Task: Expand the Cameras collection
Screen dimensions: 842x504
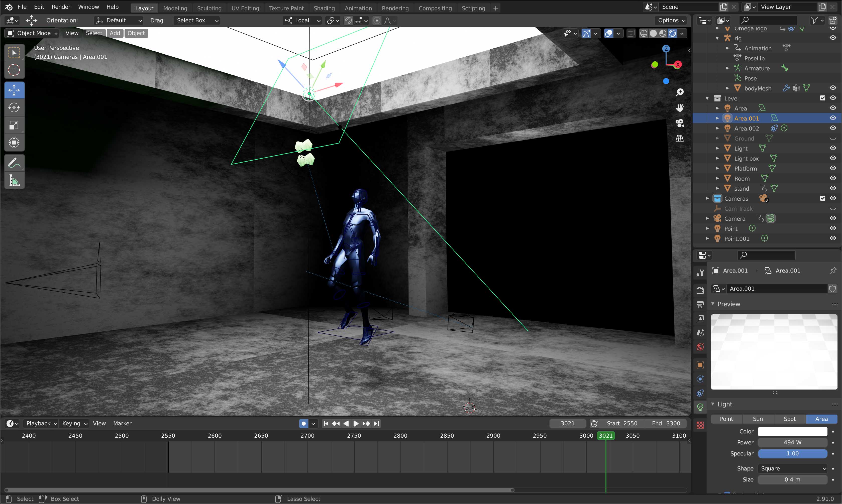Action: click(707, 198)
